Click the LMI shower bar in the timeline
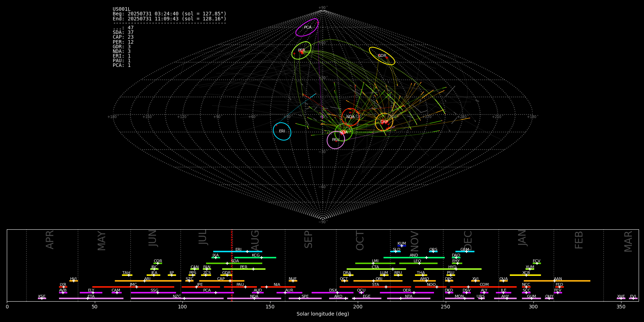 point(375,263)
